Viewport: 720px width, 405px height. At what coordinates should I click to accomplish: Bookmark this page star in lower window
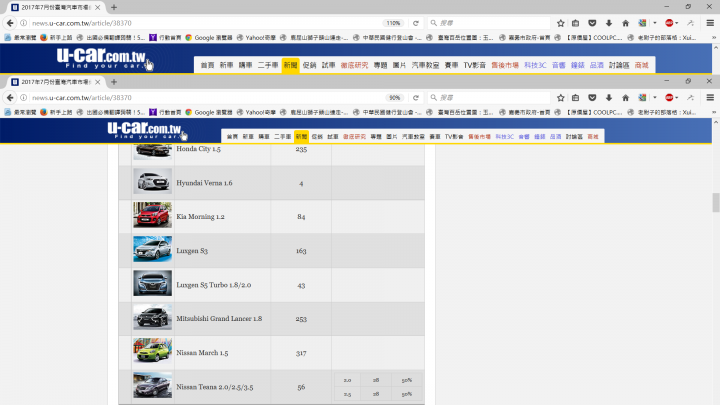tap(561, 97)
